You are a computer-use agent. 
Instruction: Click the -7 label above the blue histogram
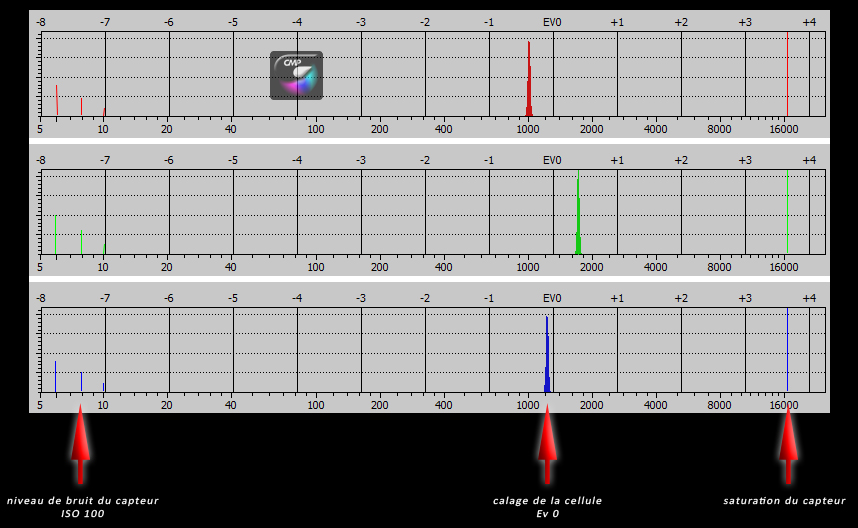[x=105, y=298]
